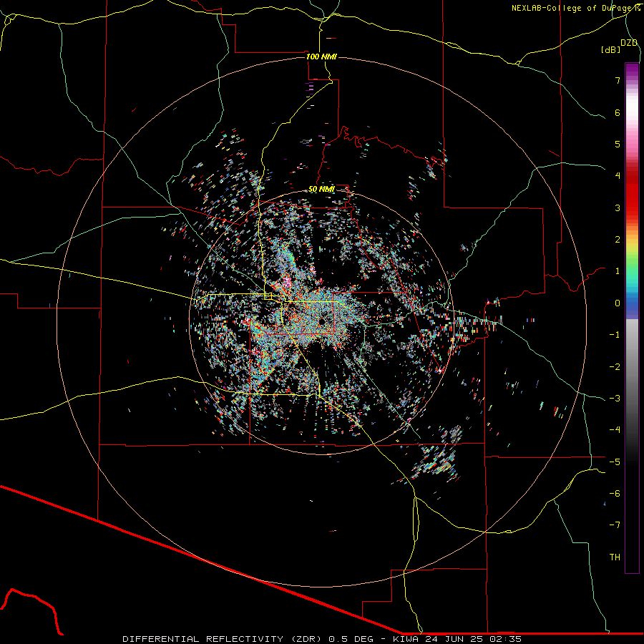Click the 100 NMI range ring label
Viewport: 644px width, 644px height.
pyautogui.click(x=321, y=57)
